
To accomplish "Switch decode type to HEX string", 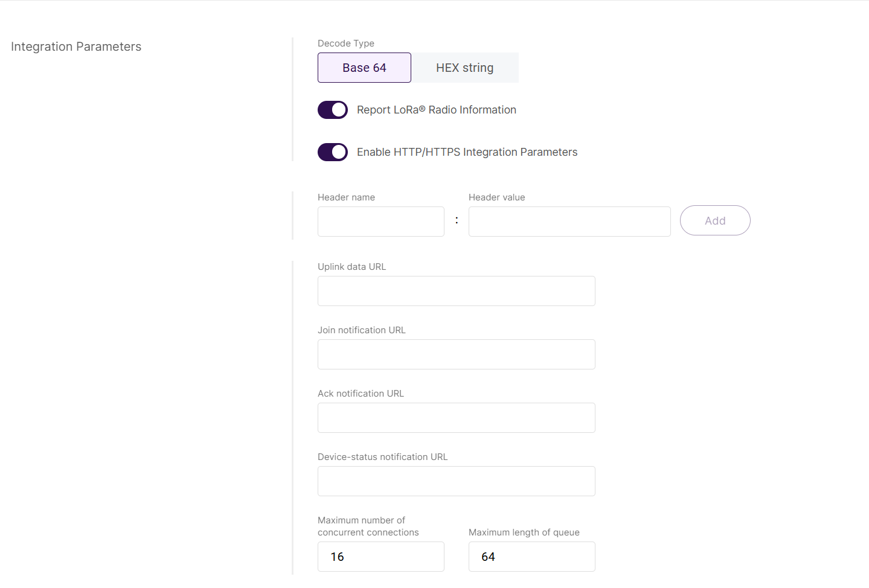I will click(x=464, y=68).
